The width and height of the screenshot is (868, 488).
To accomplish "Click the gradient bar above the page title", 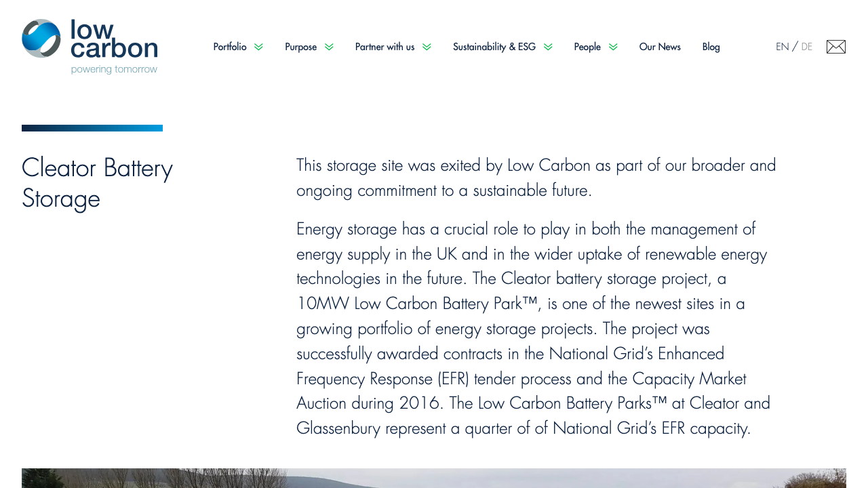I will pos(92,127).
